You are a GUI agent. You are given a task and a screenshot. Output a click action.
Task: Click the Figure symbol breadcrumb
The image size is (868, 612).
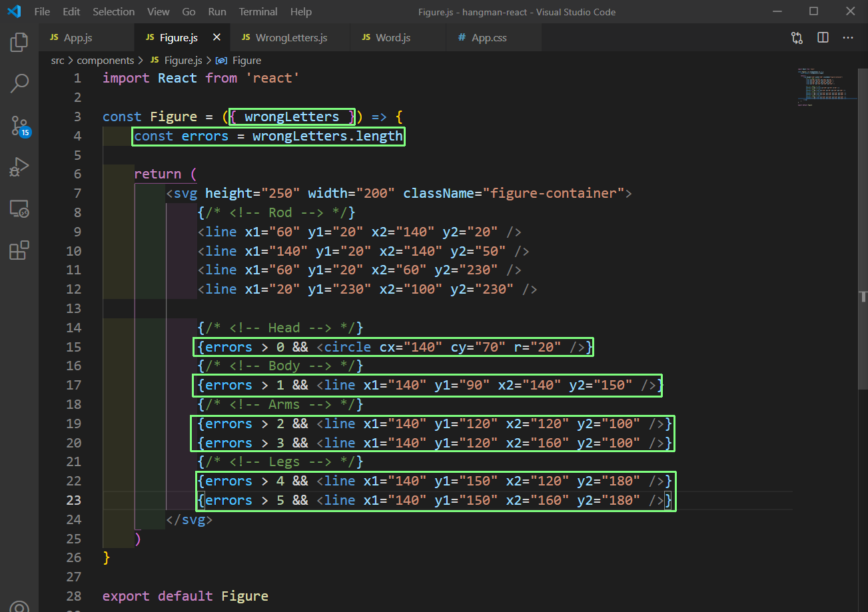(238, 60)
